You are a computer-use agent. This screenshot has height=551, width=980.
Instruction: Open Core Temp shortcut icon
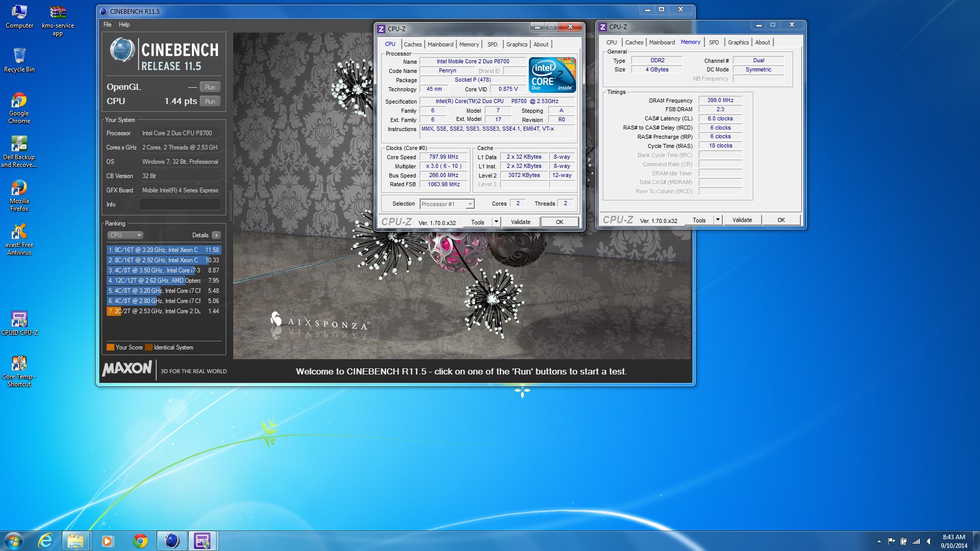pos(19,371)
